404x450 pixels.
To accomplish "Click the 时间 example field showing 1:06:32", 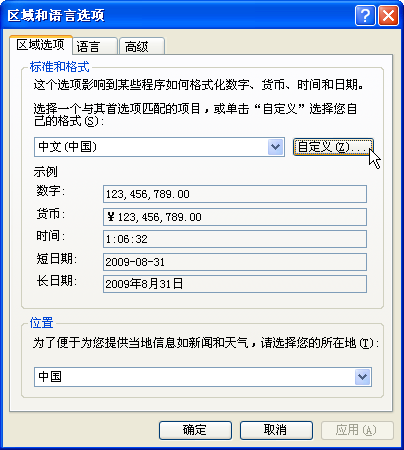I will click(235, 239).
